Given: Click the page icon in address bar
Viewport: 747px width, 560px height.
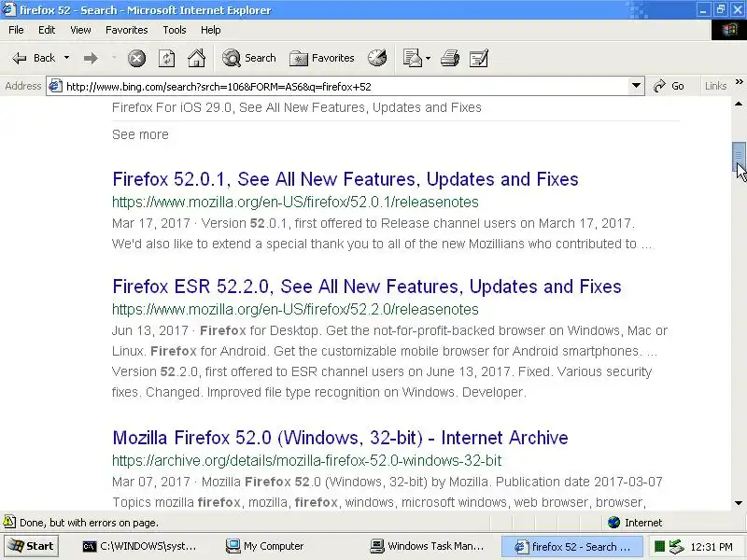Looking at the screenshot, I should [56, 86].
